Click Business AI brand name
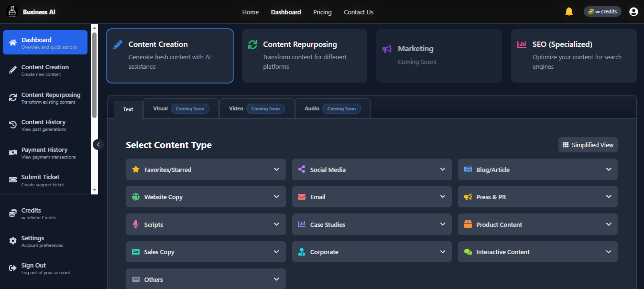This screenshot has height=289, width=644. point(39,12)
